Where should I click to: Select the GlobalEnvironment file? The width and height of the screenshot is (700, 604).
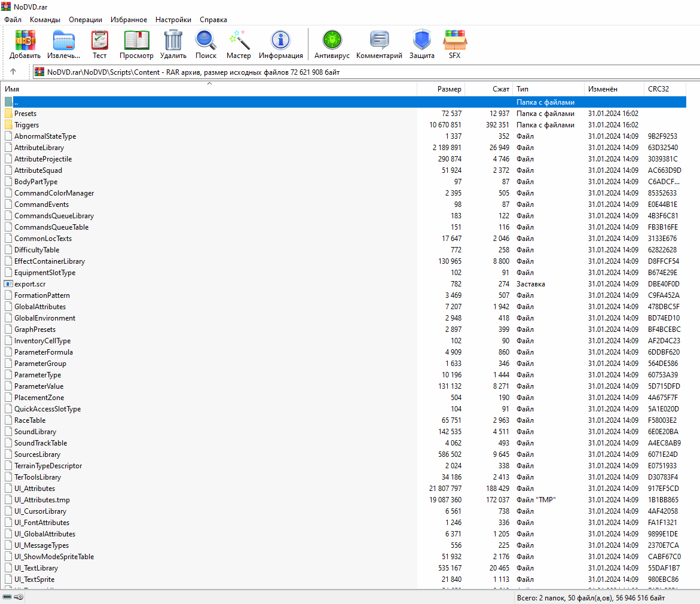45,318
